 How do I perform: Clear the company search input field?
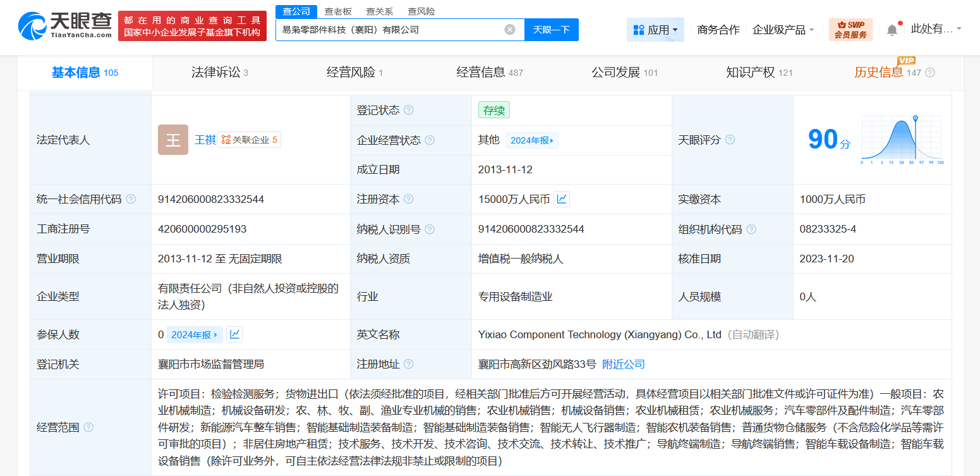(510, 29)
